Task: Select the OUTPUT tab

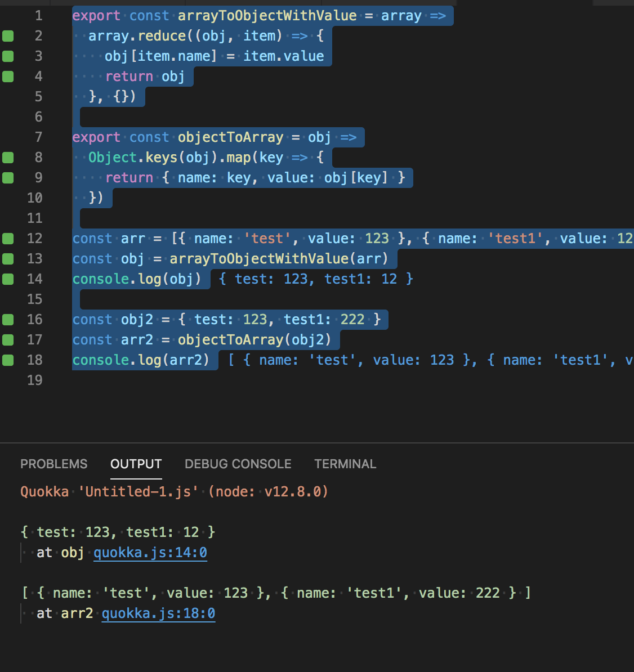Action: click(136, 464)
